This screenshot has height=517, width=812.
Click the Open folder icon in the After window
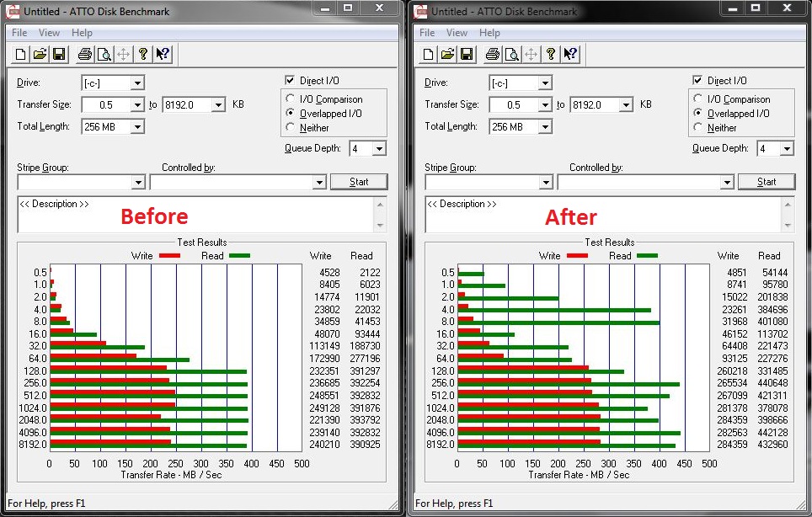click(447, 54)
